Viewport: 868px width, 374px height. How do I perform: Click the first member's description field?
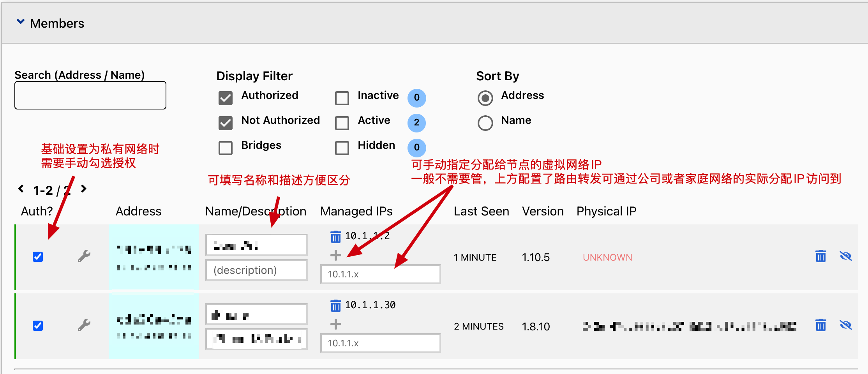point(256,270)
